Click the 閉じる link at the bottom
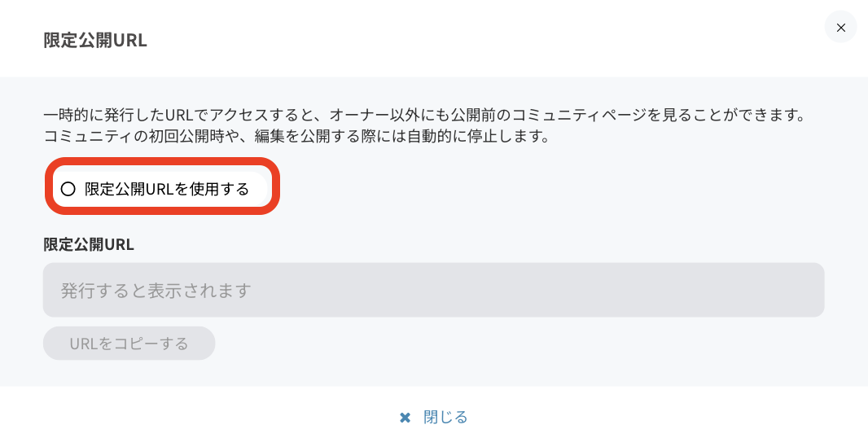Viewport: 868px width, 438px height. (x=445, y=418)
